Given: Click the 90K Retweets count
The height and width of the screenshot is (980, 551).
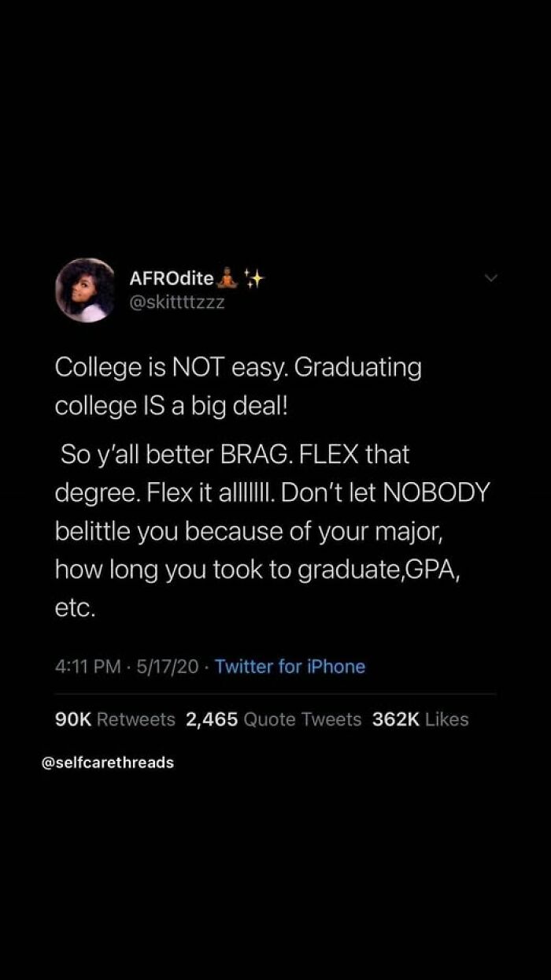Looking at the screenshot, I should pos(72,718).
